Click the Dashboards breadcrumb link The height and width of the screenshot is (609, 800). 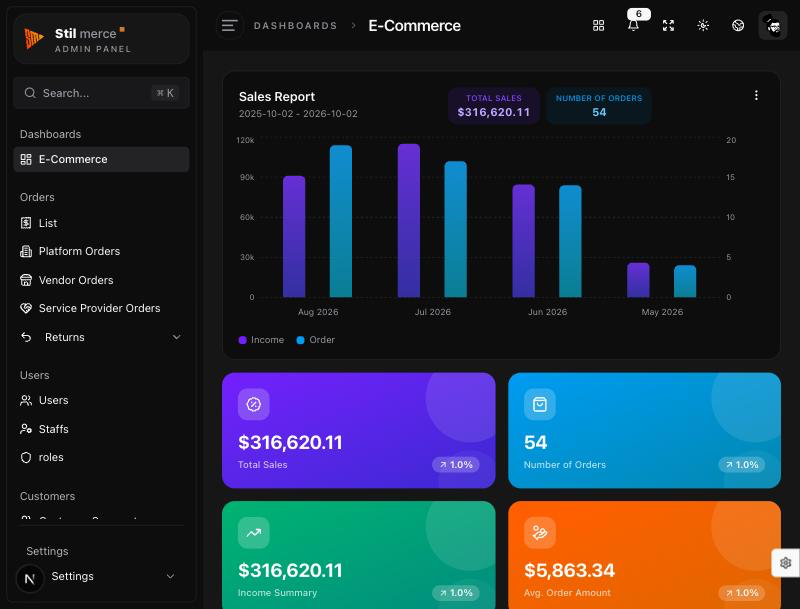click(x=295, y=26)
